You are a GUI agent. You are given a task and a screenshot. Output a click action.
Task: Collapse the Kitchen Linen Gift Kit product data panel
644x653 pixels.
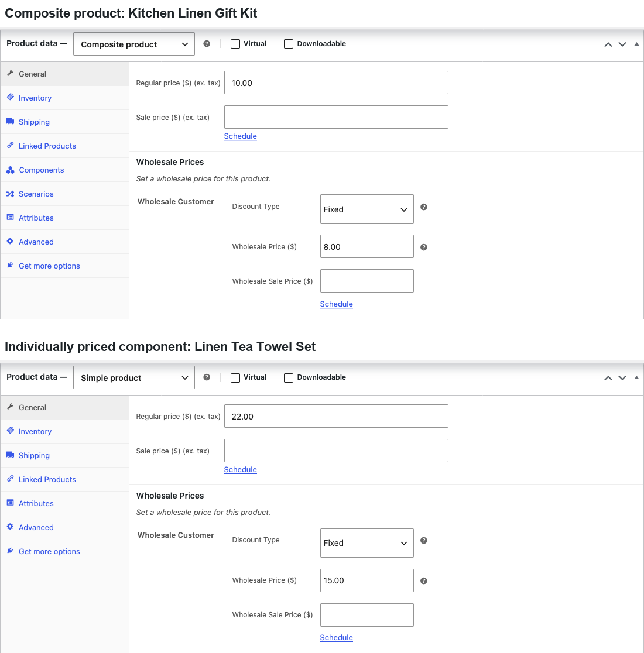click(636, 44)
